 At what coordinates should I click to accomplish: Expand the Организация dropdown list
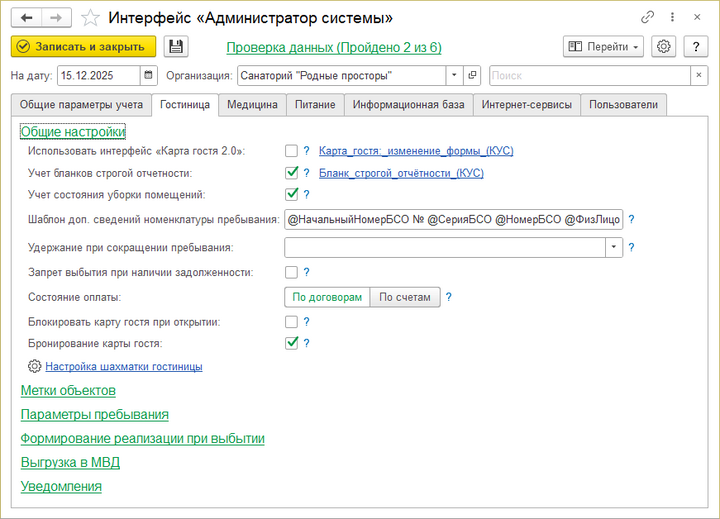pos(453,75)
